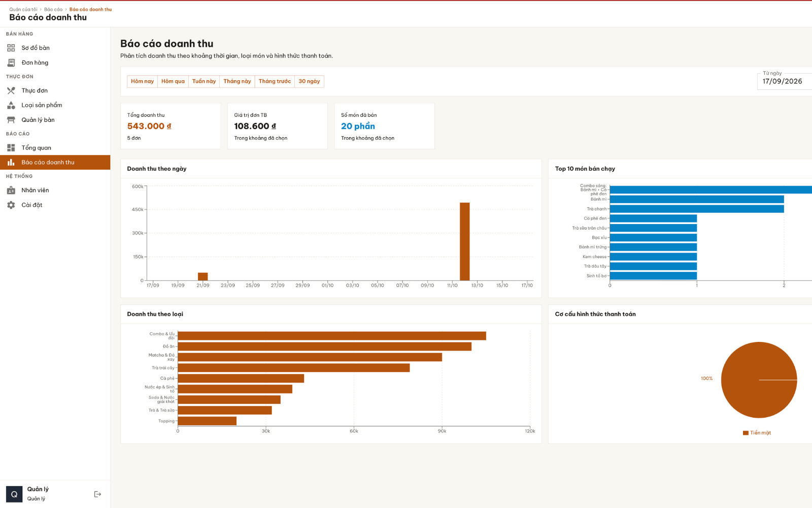Click the Nhân viên badge icon

pyautogui.click(x=11, y=190)
